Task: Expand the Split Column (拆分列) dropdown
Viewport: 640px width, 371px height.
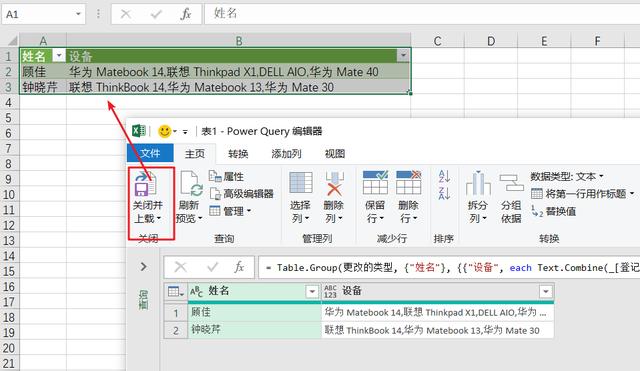Action: 484,219
